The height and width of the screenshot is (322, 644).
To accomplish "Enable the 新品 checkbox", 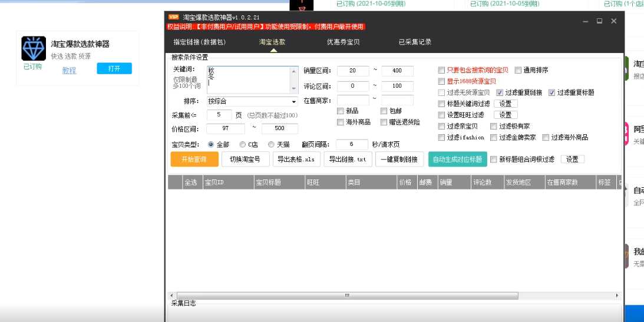I will 340,111.
